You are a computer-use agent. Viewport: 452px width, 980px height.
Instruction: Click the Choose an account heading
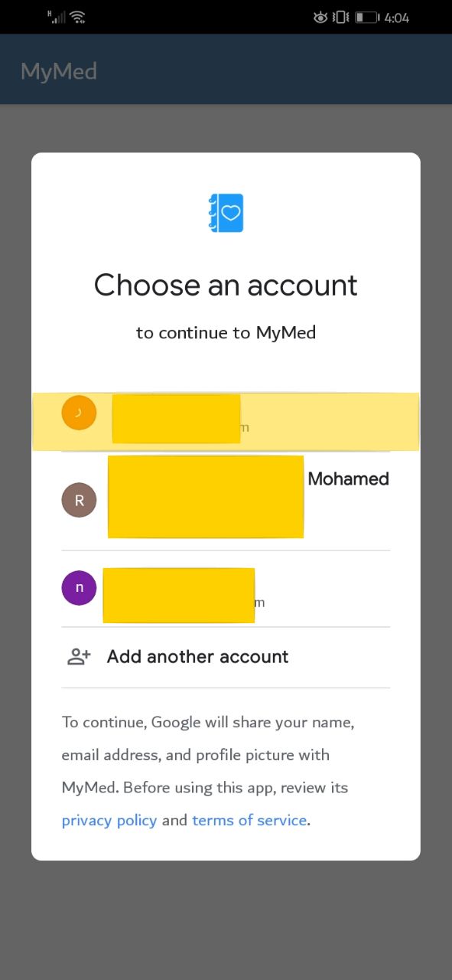coord(226,285)
